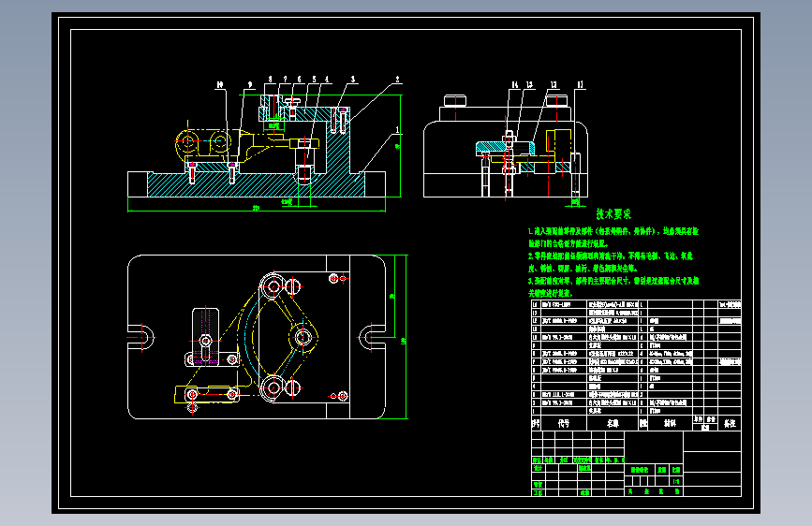Select the '技术要求' heading text
Viewport: 812px width, 526px height.
613,213
